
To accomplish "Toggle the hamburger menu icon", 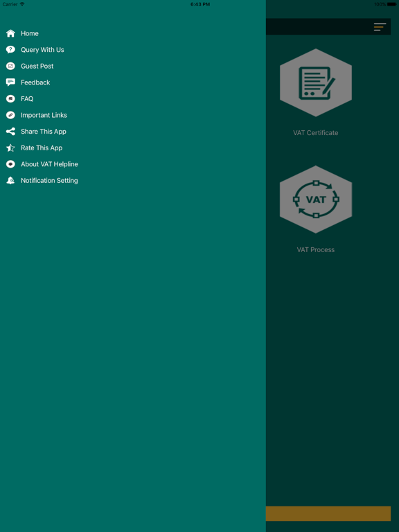I will 380,27.
